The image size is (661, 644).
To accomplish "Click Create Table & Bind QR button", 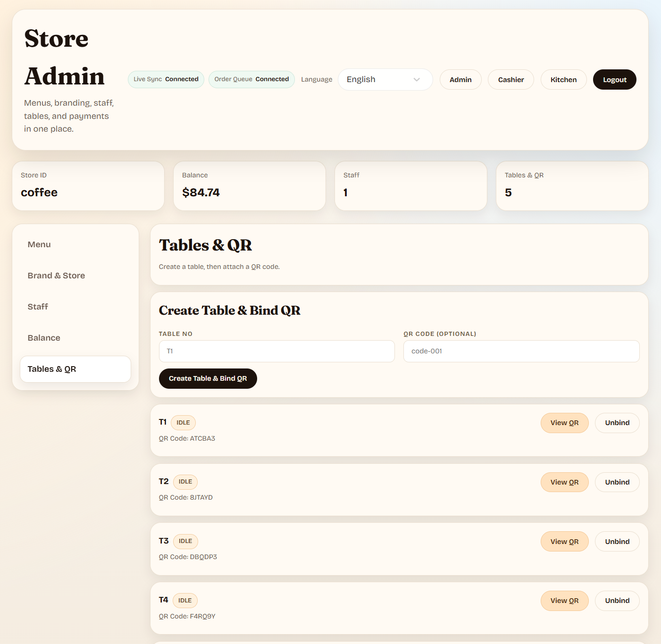I will [208, 378].
